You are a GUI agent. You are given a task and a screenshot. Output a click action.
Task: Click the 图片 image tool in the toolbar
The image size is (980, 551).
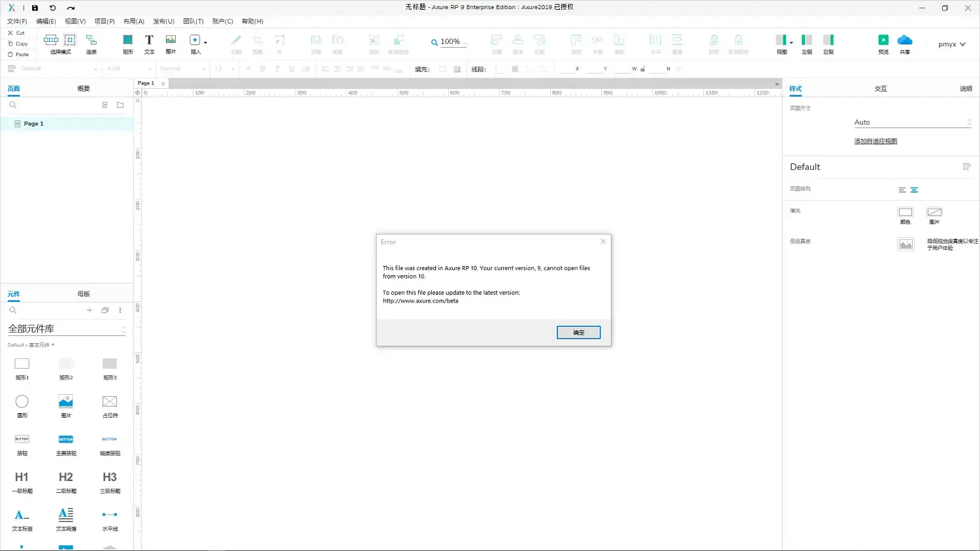[171, 42]
